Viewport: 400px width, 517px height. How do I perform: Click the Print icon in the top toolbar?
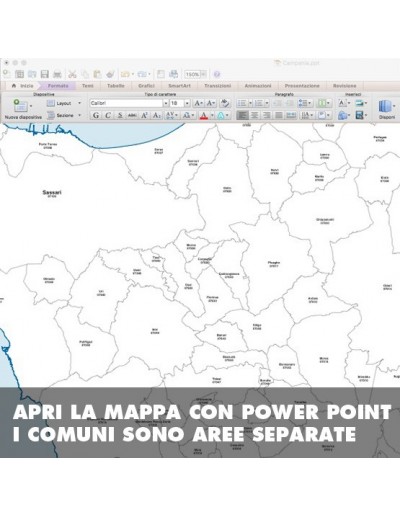(57, 74)
